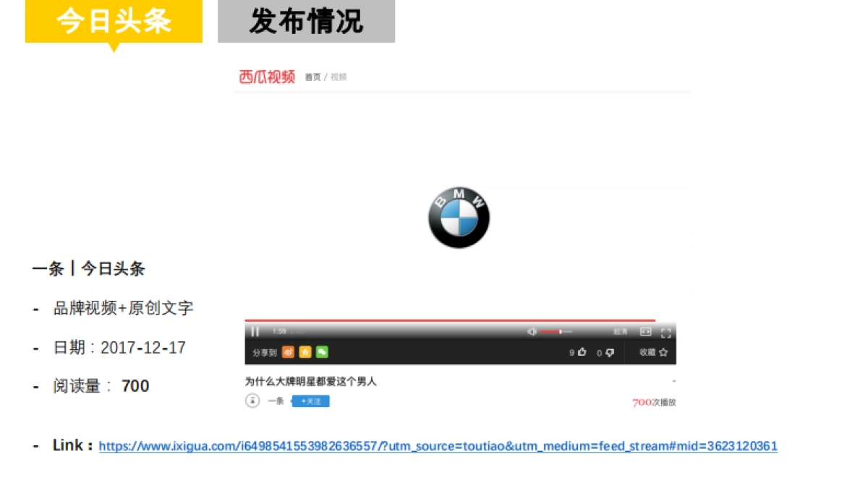Like the video with thumbs-up
868x488 pixels.
coord(582,352)
